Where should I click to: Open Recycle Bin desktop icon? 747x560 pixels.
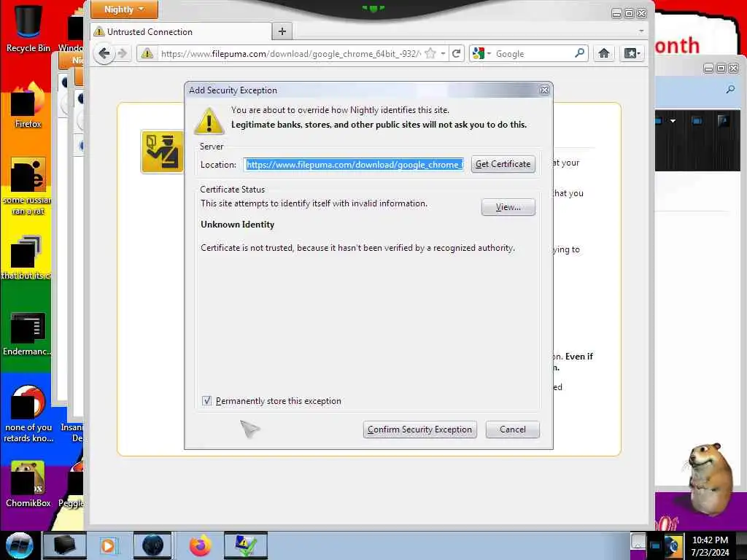[x=28, y=28]
